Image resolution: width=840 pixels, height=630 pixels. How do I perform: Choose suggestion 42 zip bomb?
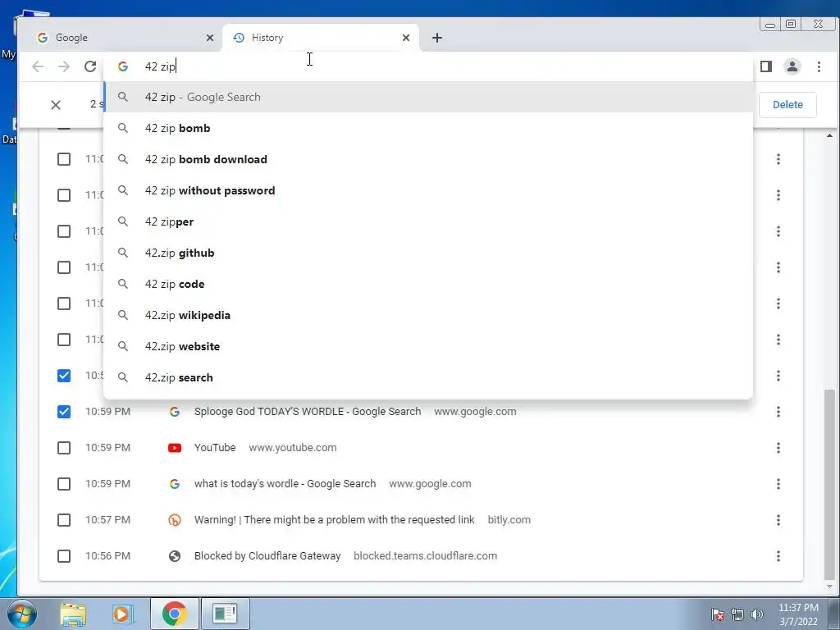pyautogui.click(x=428, y=128)
